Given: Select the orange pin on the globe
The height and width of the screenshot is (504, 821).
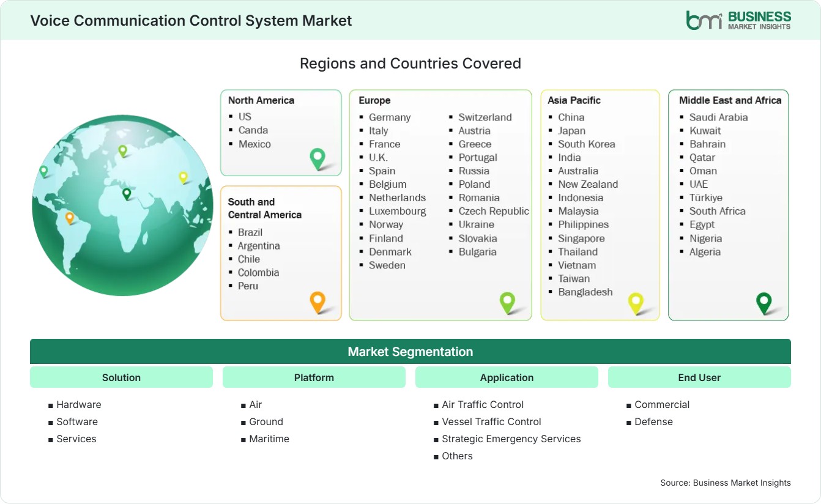Looking at the screenshot, I should 70,218.
